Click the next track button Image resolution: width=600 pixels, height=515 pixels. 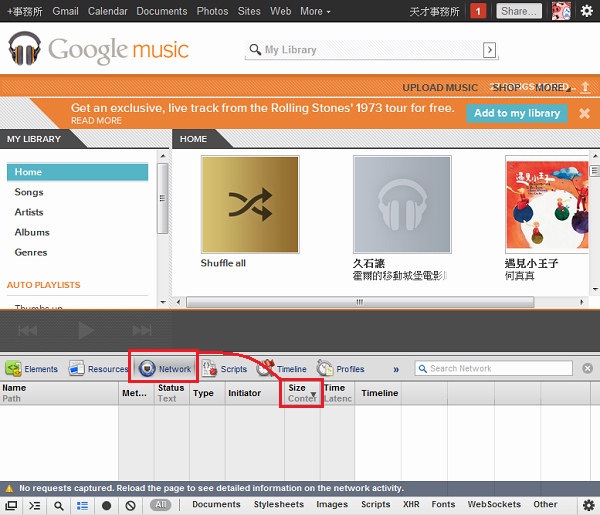[142, 330]
